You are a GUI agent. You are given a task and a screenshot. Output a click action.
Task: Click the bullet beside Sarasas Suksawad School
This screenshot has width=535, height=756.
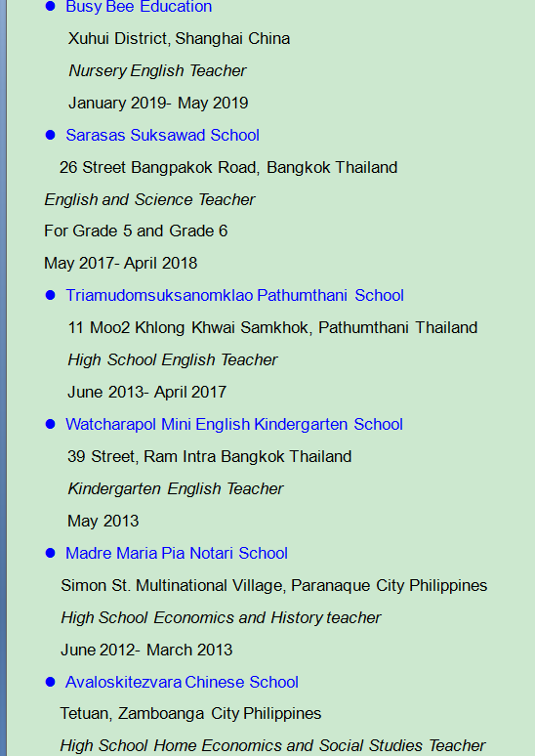pyautogui.click(x=50, y=135)
